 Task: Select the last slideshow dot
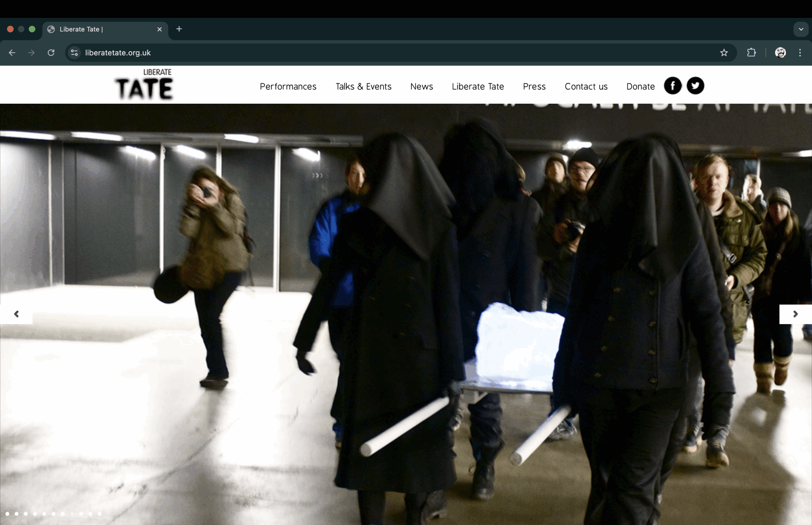tap(100, 514)
